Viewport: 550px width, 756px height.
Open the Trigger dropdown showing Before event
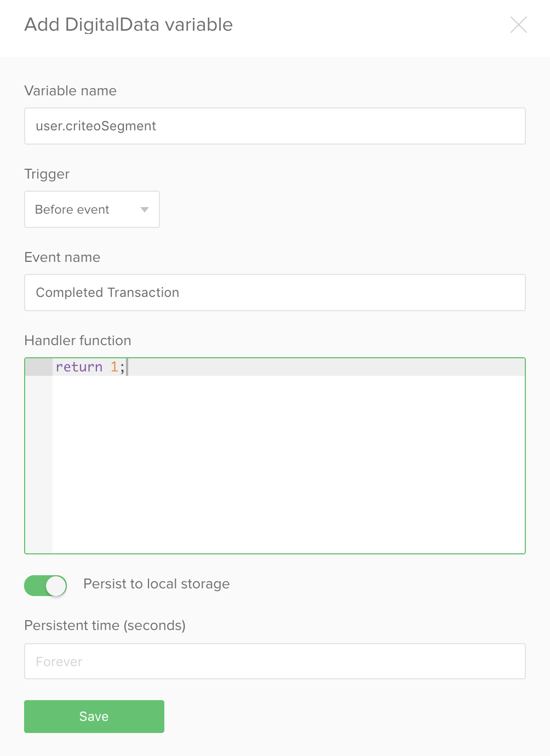(92, 209)
